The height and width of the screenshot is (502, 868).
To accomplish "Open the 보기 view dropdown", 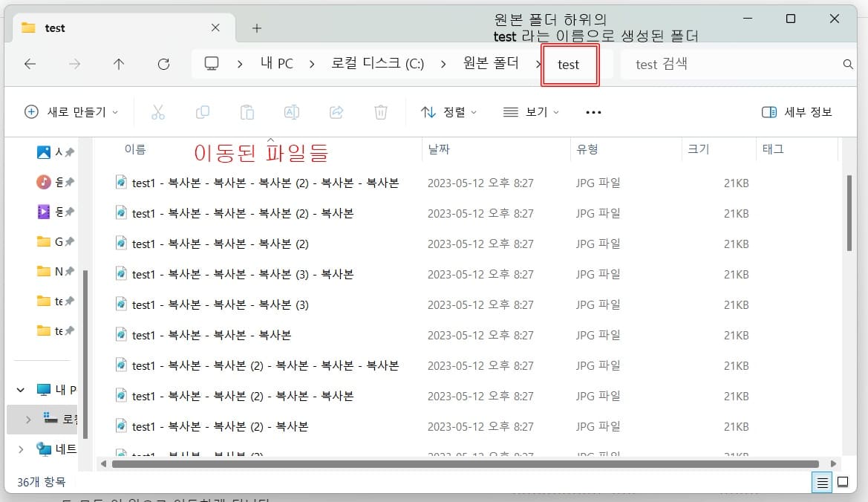I will coord(531,112).
